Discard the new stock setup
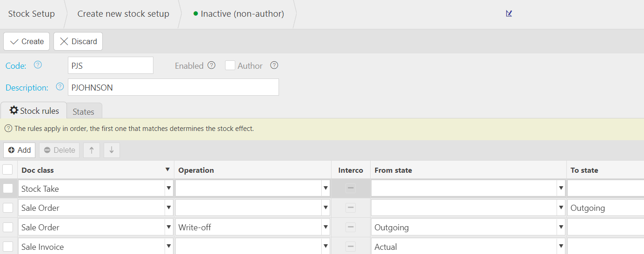Image resolution: width=644 pixels, height=254 pixels. pyautogui.click(x=78, y=41)
